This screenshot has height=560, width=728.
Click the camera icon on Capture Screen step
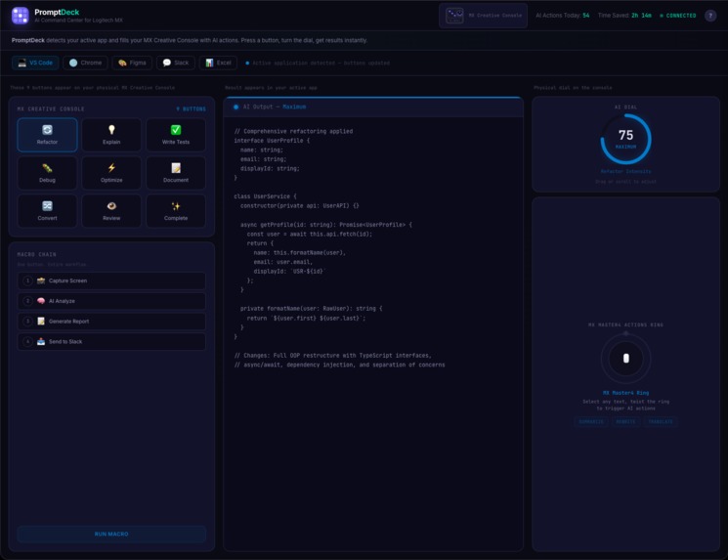(x=41, y=280)
